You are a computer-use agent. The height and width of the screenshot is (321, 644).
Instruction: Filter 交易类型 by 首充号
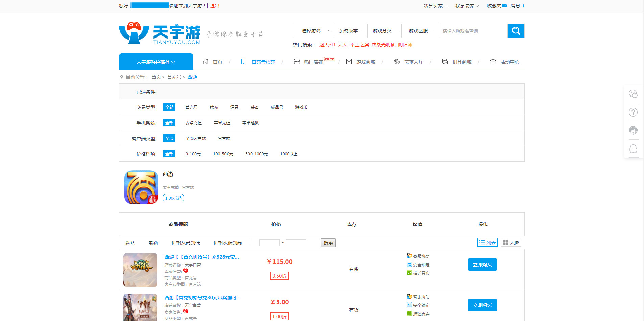tap(192, 107)
